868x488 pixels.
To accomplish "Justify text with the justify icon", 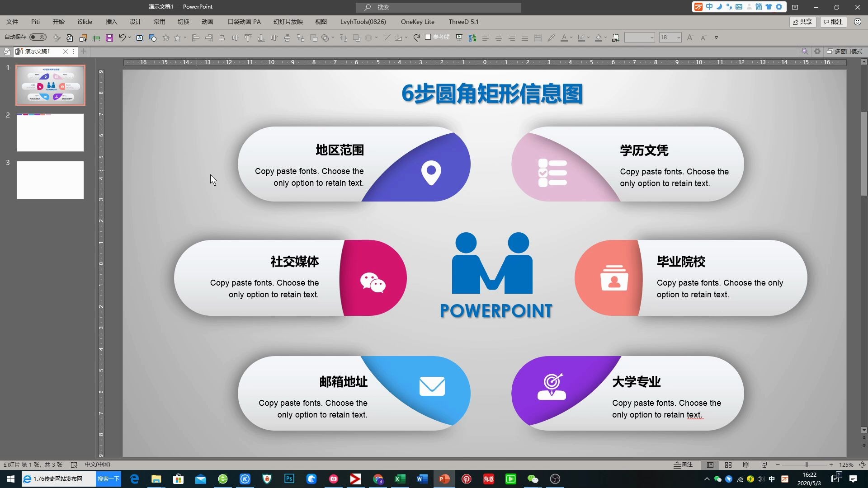I will pos(525,38).
